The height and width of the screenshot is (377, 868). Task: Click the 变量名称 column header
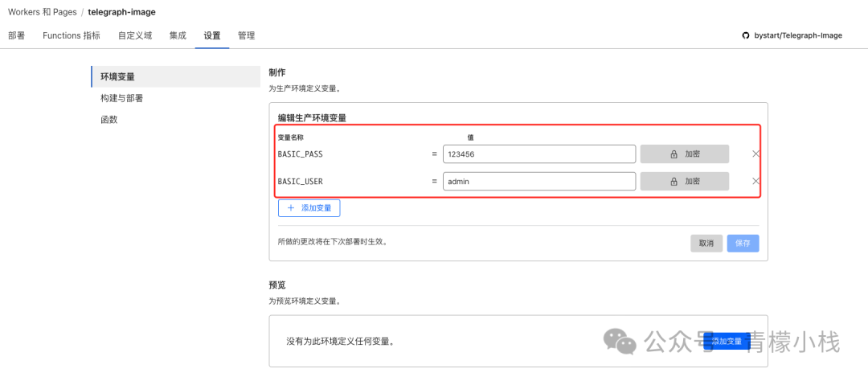(291, 137)
